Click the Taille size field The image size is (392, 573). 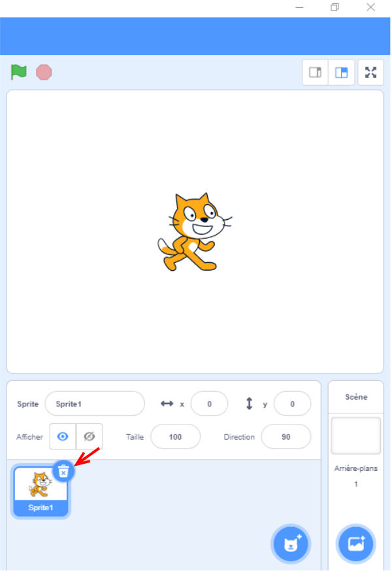[175, 437]
